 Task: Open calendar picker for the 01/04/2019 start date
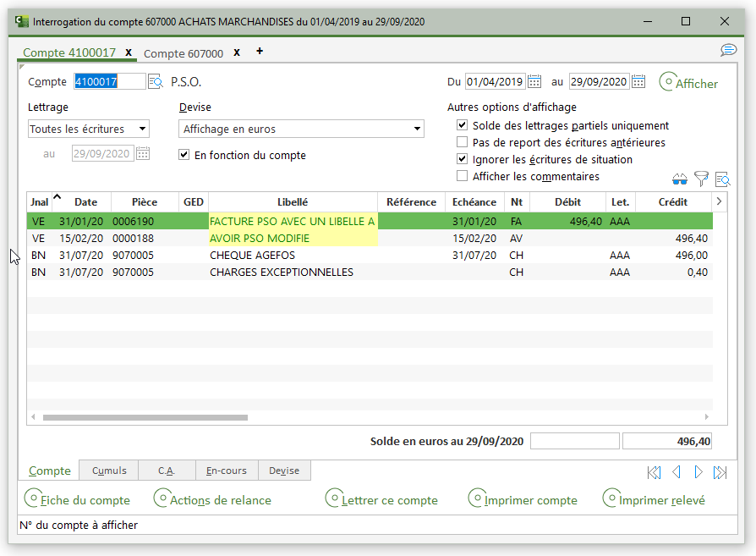click(x=534, y=81)
